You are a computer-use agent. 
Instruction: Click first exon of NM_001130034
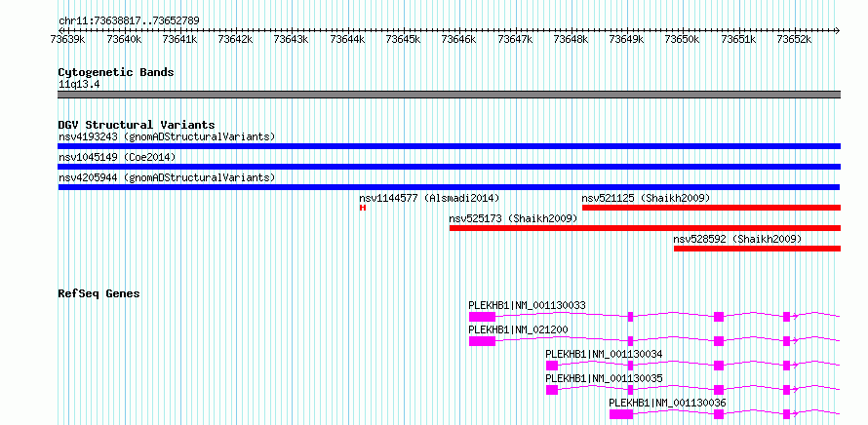click(552, 366)
